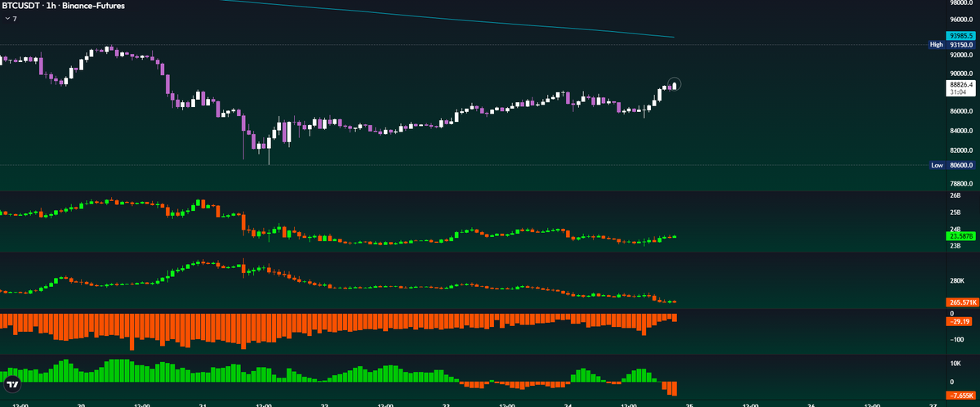Click the Low 80600.0 price label

click(x=952, y=165)
